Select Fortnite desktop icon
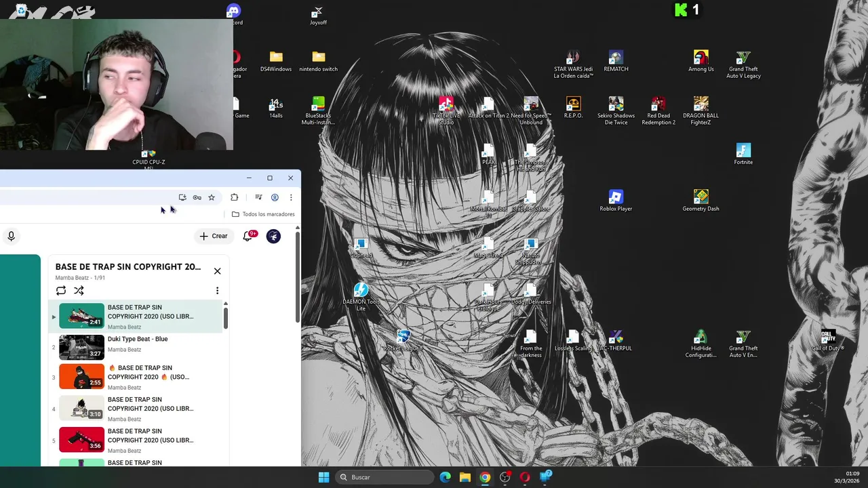 743,155
